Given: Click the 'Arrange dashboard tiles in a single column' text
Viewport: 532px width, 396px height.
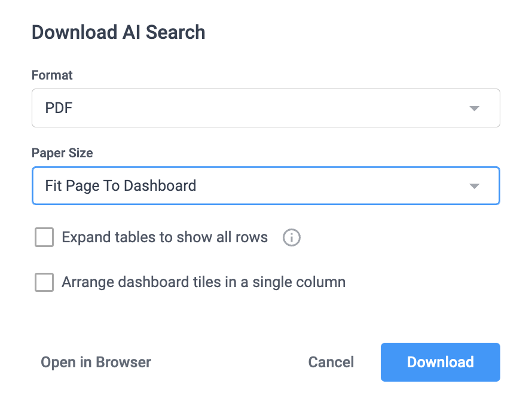Looking at the screenshot, I should click(204, 282).
